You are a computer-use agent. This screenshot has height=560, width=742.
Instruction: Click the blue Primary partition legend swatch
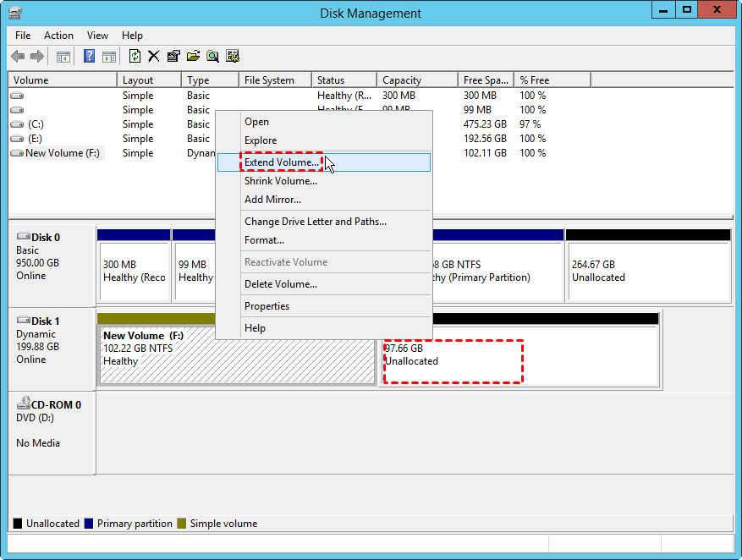(89, 524)
